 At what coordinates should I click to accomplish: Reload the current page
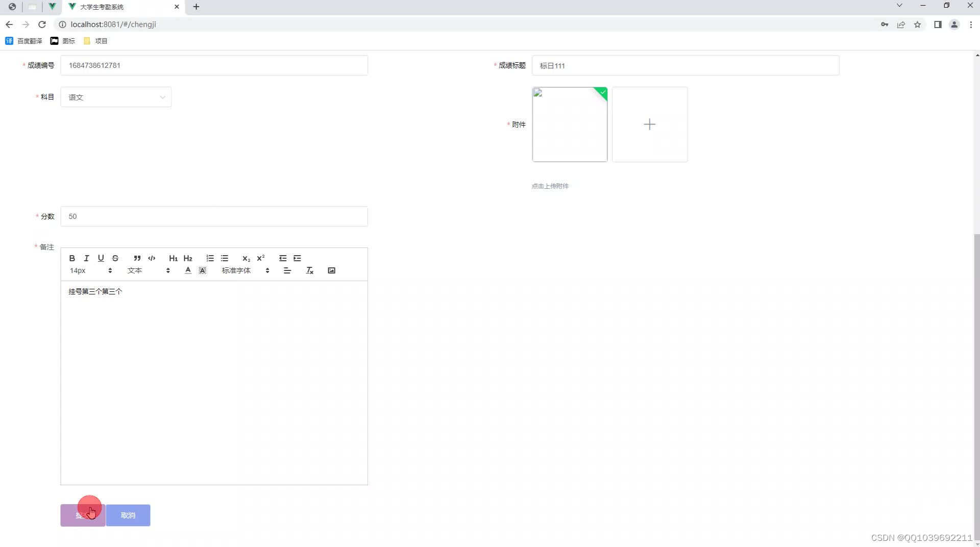click(x=42, y=24)
